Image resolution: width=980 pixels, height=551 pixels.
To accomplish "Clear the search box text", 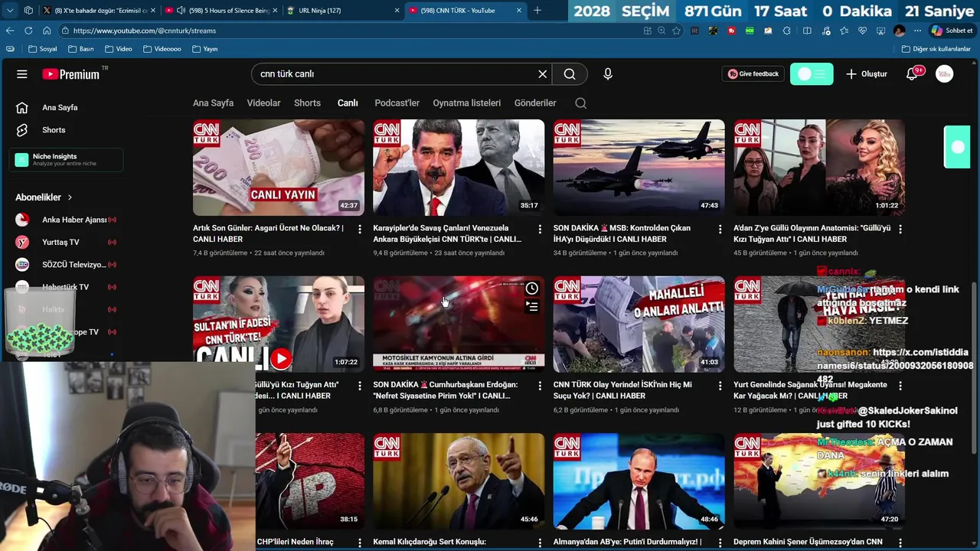I will [x=542, y=74].
